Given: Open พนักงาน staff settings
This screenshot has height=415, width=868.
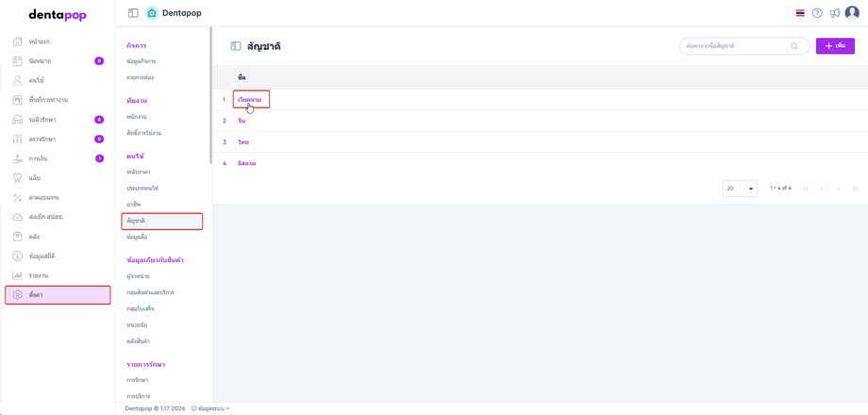Looking at the screenshot, I should click(136, 117).
